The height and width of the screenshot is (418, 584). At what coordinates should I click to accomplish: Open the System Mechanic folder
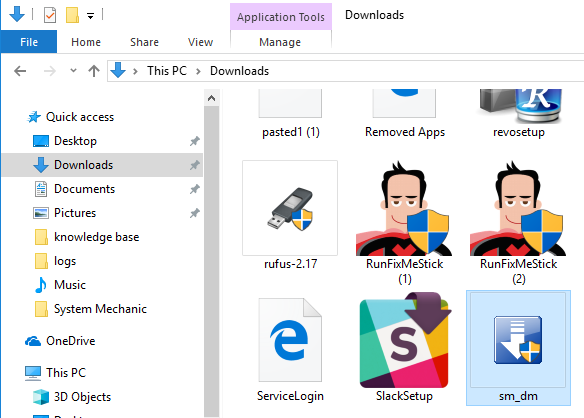[100, 309]
